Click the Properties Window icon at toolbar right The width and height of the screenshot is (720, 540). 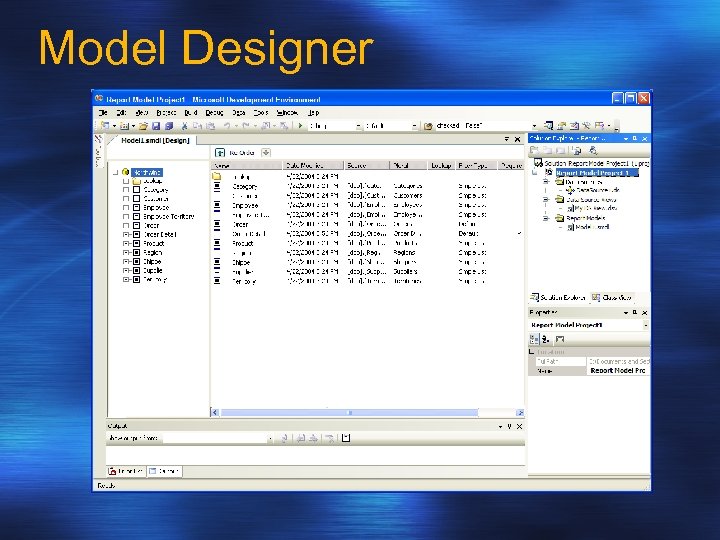561,125
